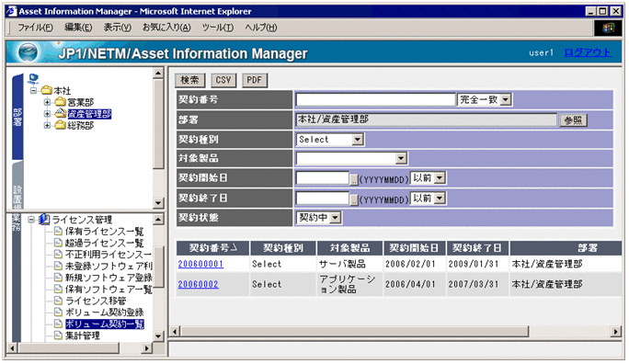
Task: Open the 表示(V) menu
Action: 118,28
